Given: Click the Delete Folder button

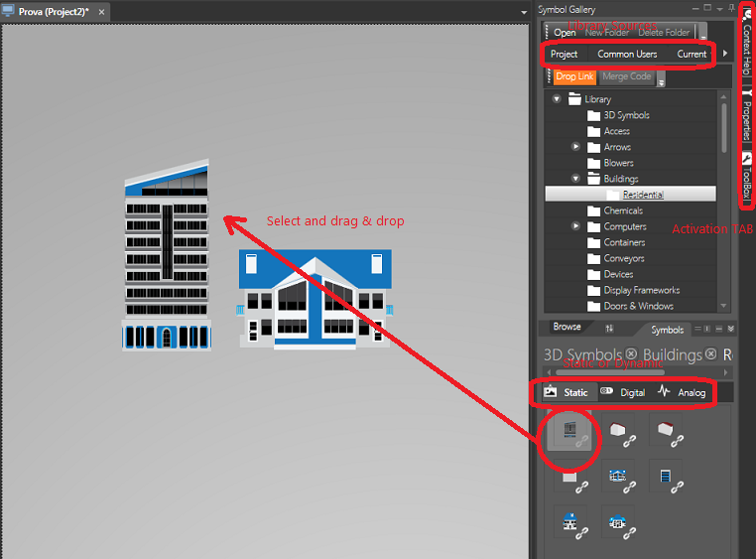Looking at the screenshot, I should tap(664, 33).
